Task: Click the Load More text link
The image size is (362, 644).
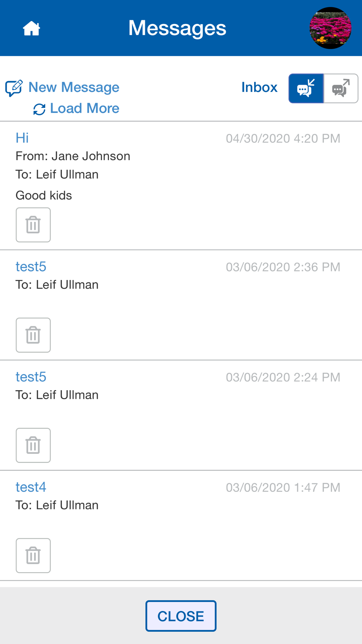Action: [85, 108]
